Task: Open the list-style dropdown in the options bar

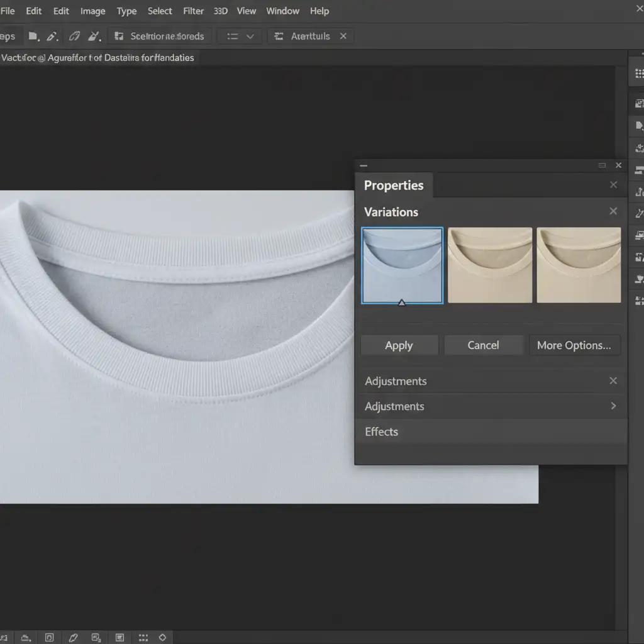Action: (x=240, y=36)
